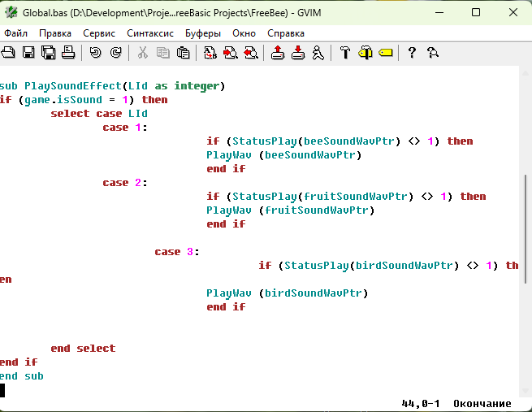Click the GVIM application icon in title bar
This screenshot has height=412, width=532.
(11, 12)
